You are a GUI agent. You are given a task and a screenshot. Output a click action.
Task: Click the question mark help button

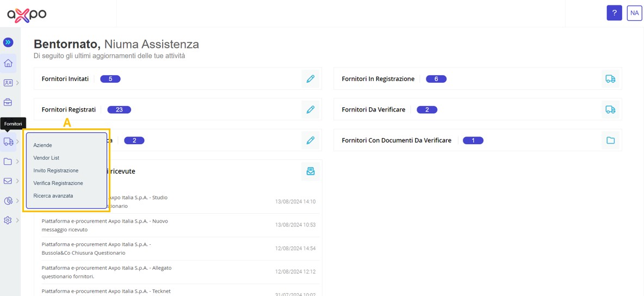pyautogui.click(x=615, y=13)
